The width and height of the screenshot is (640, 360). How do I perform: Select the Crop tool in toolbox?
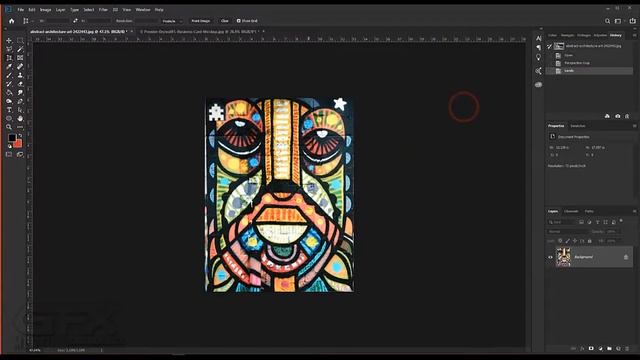point(9,58)
